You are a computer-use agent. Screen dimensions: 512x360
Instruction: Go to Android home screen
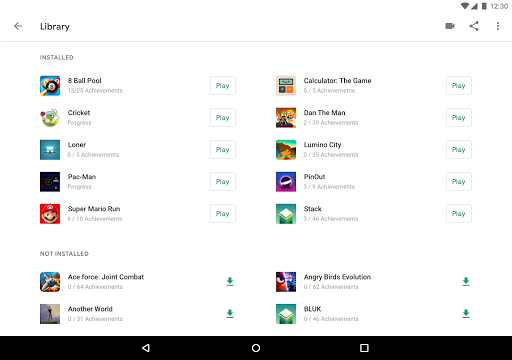click(256, 348)
